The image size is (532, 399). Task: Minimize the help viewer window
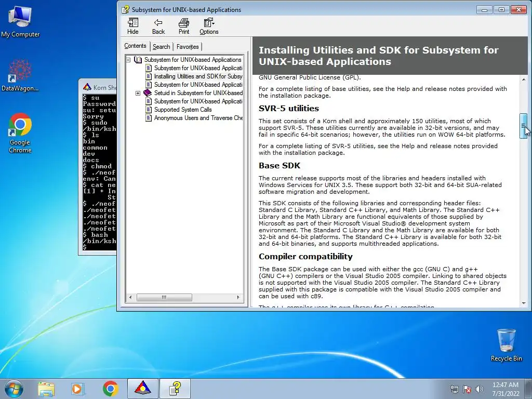point(484,10)
